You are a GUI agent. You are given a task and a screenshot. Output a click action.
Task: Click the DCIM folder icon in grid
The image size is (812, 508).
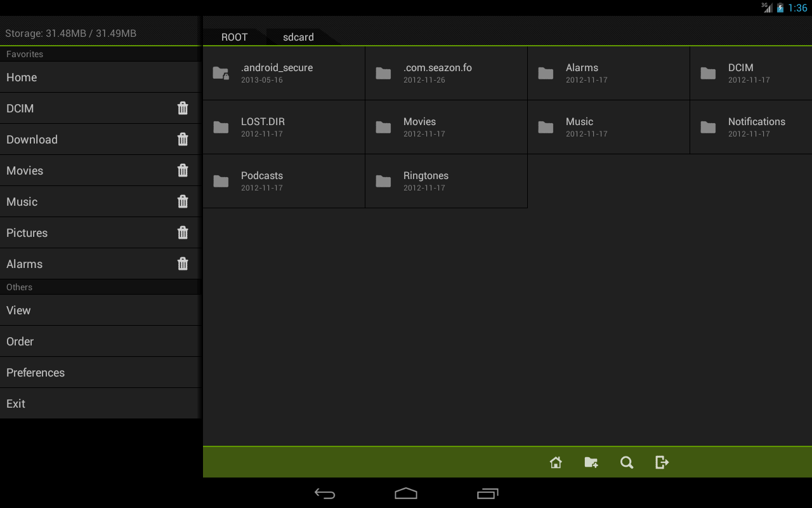(x=708, y=73)
